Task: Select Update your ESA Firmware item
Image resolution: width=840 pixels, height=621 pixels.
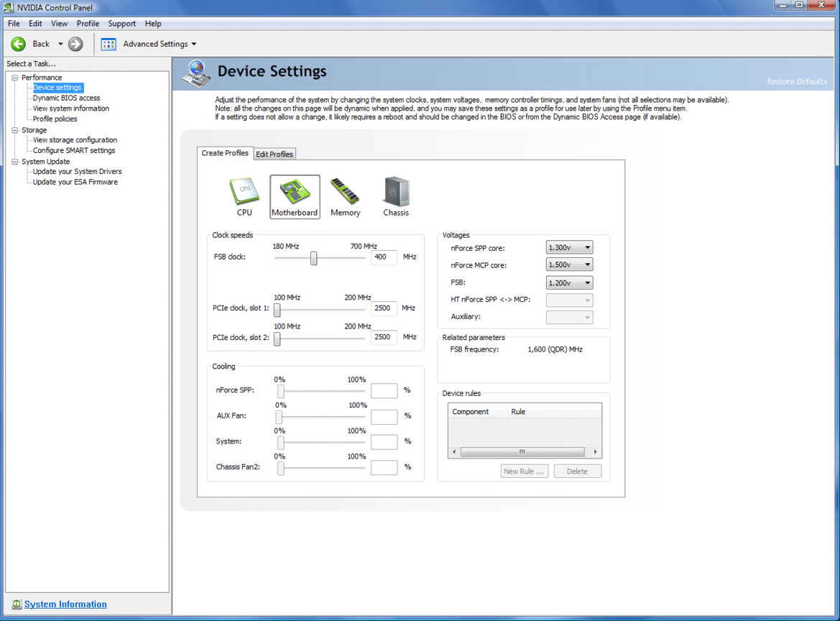Action: pos(75,182)
